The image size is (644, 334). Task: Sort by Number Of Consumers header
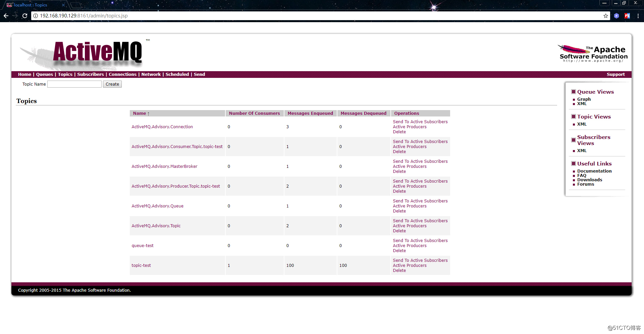coord(254,113)
